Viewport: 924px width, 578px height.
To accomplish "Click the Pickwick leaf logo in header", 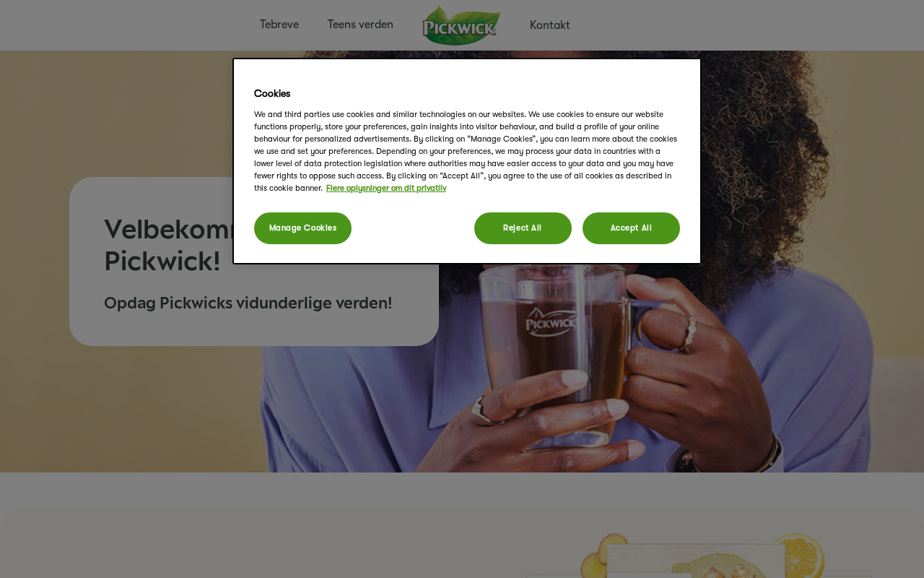I will coord(461,25).
